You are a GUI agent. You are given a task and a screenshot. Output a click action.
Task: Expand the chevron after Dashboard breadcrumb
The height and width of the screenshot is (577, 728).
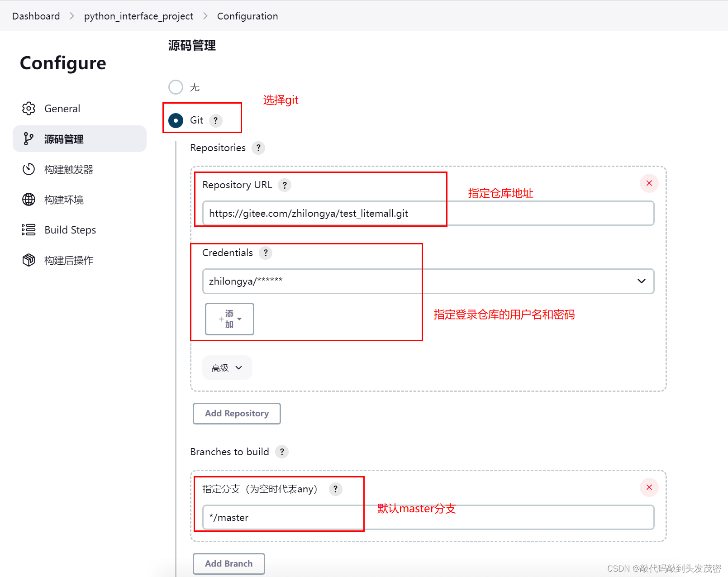point(72,16)
